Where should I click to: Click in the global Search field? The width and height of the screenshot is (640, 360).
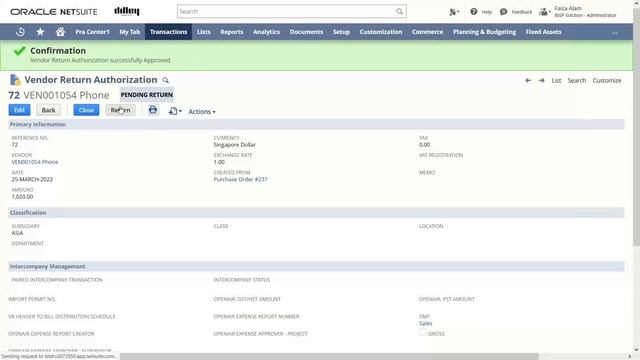pos(286,11)
